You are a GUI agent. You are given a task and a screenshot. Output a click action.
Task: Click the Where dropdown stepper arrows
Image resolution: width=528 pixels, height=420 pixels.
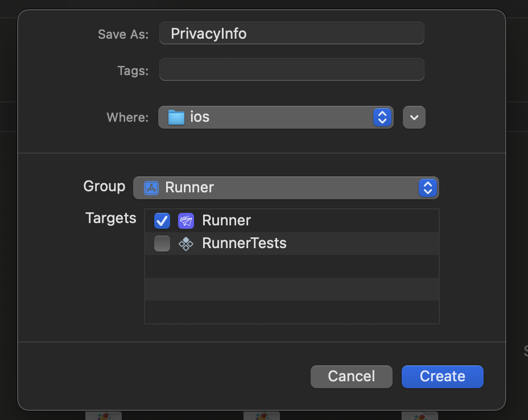click(x=382, y=117)
